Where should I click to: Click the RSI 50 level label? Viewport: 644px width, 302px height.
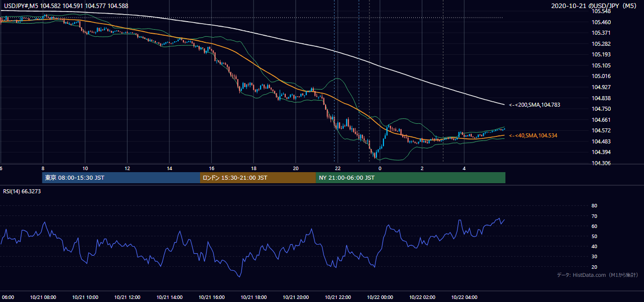(x=594, y=237)
